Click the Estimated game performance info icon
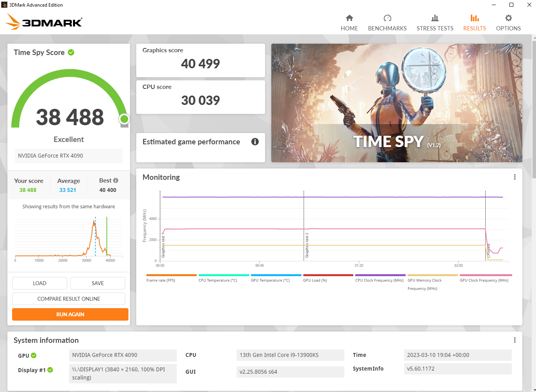Viewport: 536px width, 392px height. [255, 142]
